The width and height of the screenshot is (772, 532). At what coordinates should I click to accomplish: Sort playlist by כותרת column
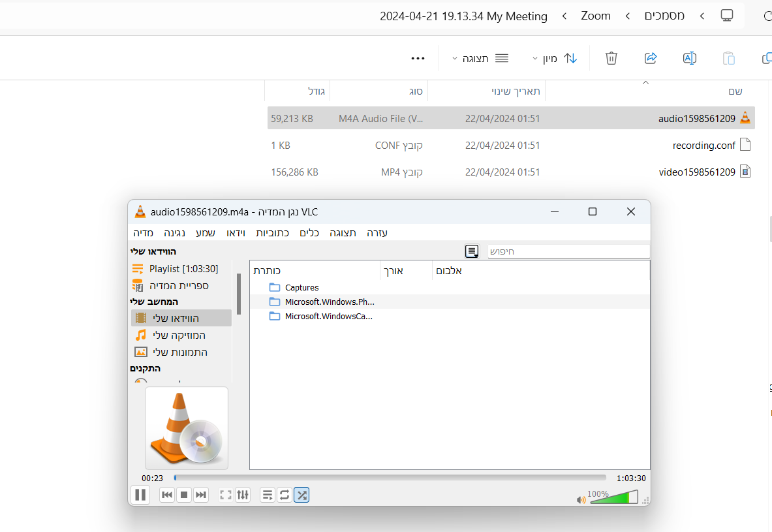315,271
